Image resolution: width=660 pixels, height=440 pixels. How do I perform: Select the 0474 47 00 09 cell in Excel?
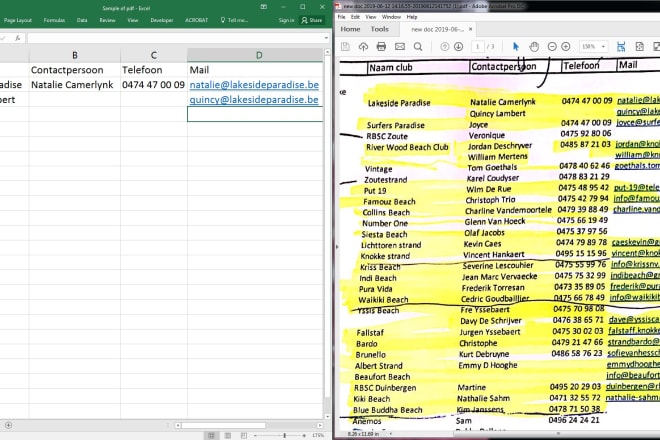pos(154,85)
